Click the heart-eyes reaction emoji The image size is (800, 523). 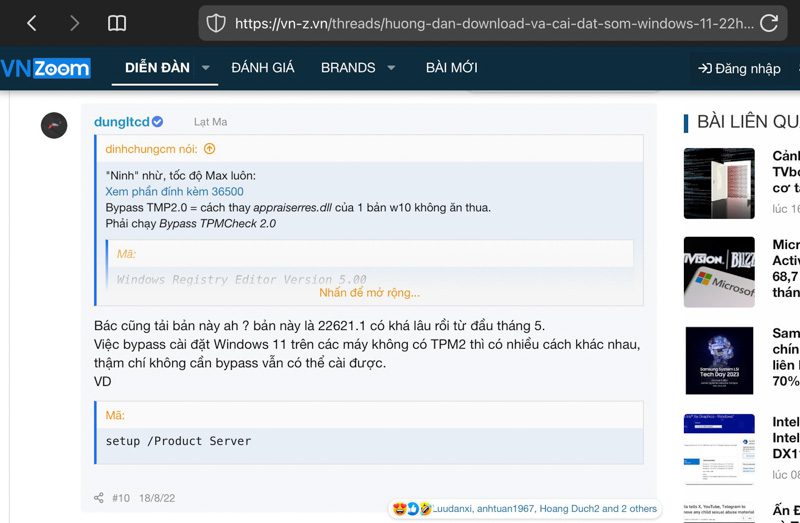pos(399,509)
